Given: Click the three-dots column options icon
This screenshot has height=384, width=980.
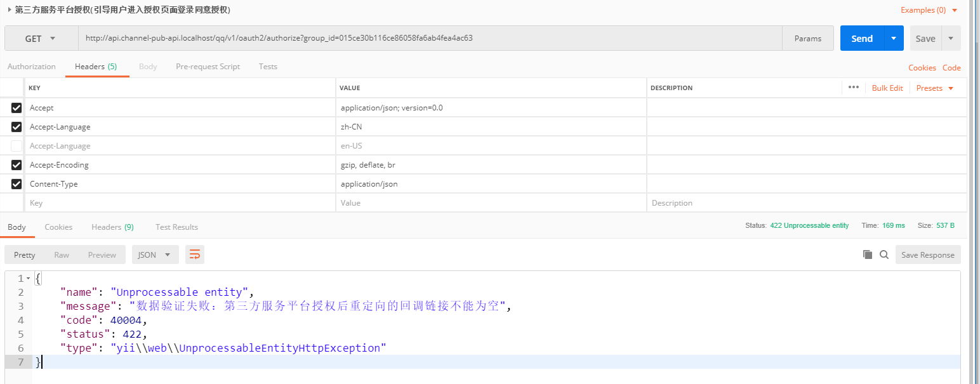Looking at the screenshot, I should click(853, 88).
